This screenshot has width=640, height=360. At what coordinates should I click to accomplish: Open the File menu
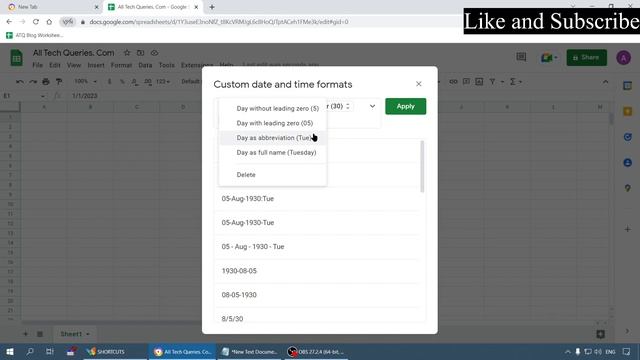pyautogui.click(x=38, y=65)
